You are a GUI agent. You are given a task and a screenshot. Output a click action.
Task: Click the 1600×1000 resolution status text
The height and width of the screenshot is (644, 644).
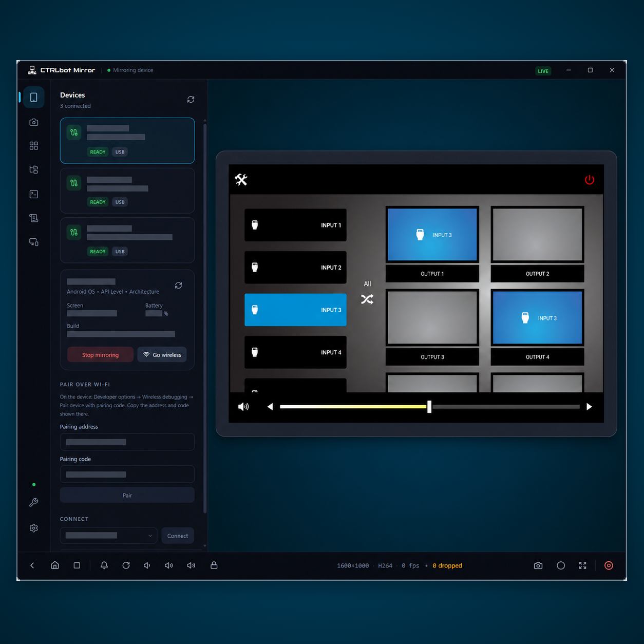pos(353,565)
